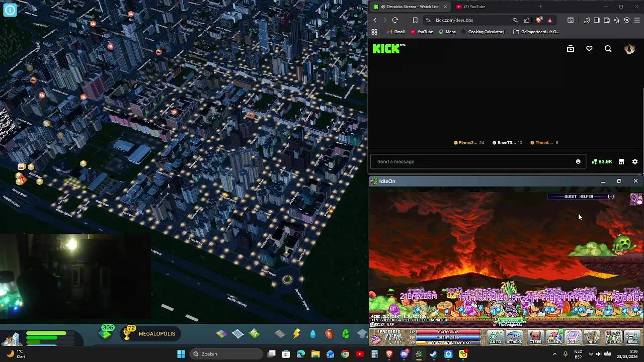This screenshot has height=362, width=644.
Task: Show hidden system tray icons
Action: click(x=554, y=354)
